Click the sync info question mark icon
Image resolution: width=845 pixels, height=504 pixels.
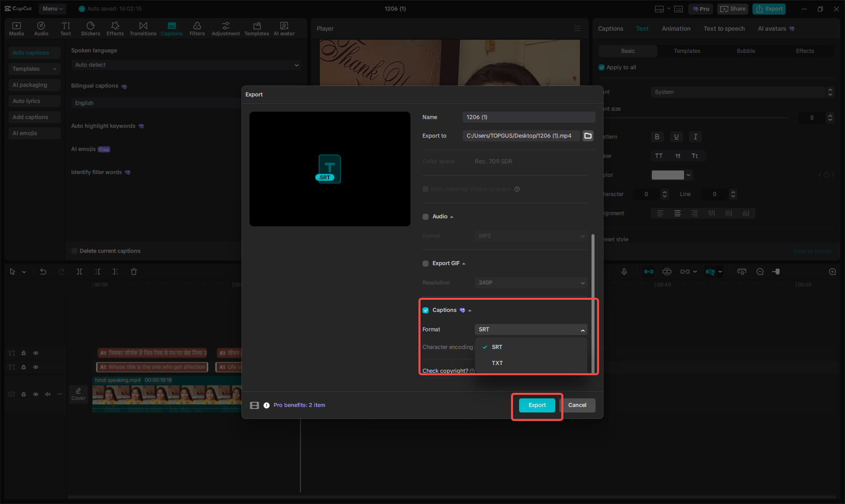click(x=517, y=189)
